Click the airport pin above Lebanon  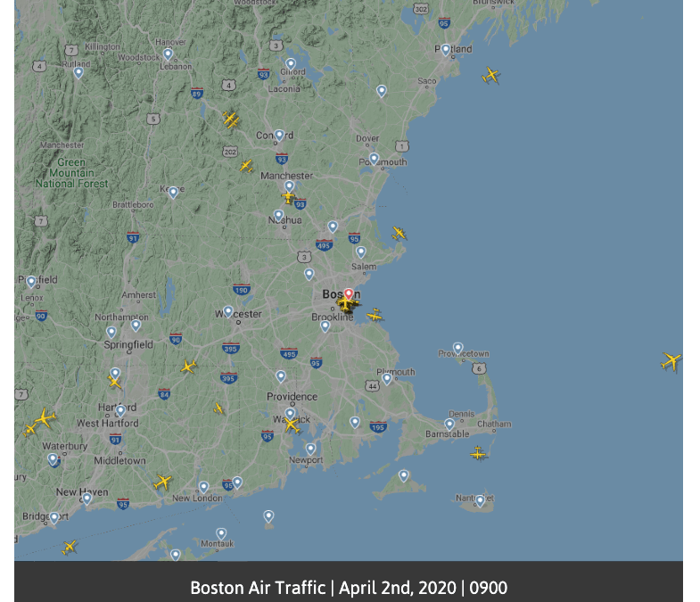coord(168,54)
